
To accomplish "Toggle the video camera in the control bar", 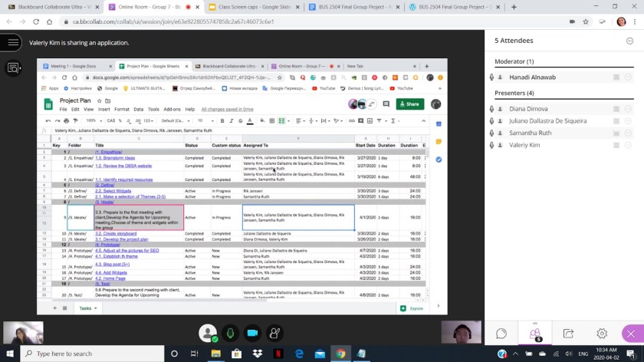I will click(251, 333).
